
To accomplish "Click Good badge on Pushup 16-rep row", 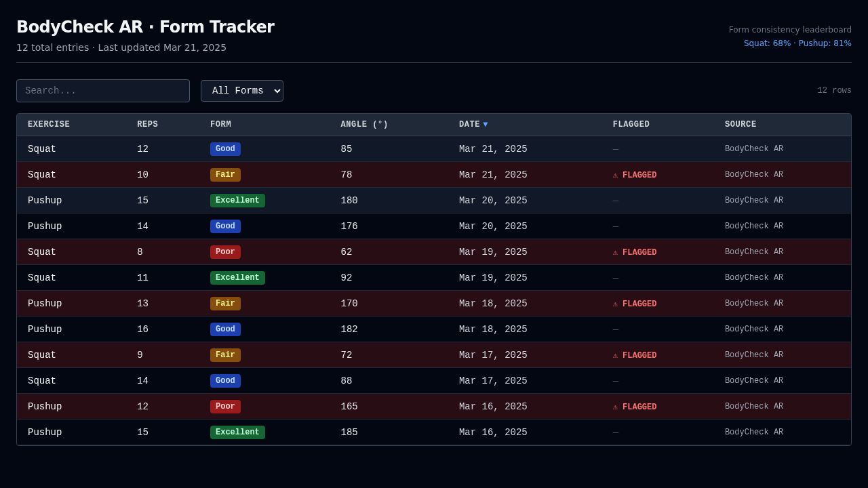I will 225,329.
